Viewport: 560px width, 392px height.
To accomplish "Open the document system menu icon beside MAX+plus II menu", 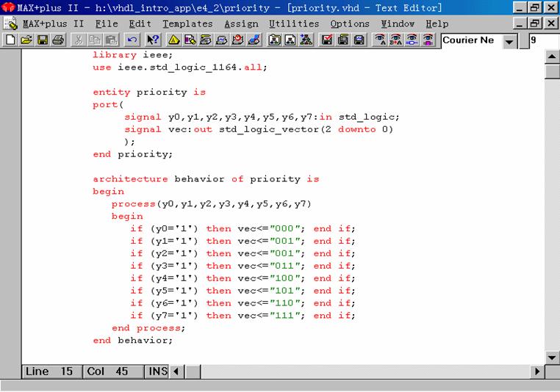I will [x=11, y=24].
